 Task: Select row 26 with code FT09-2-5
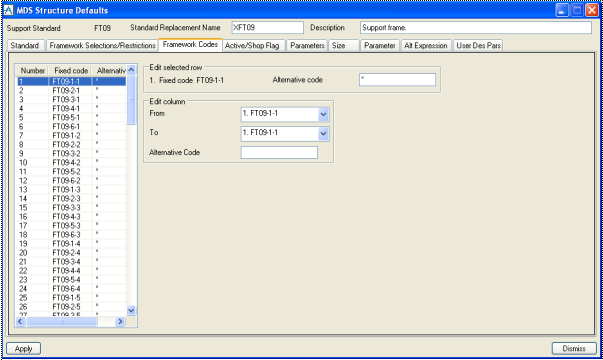71,307
